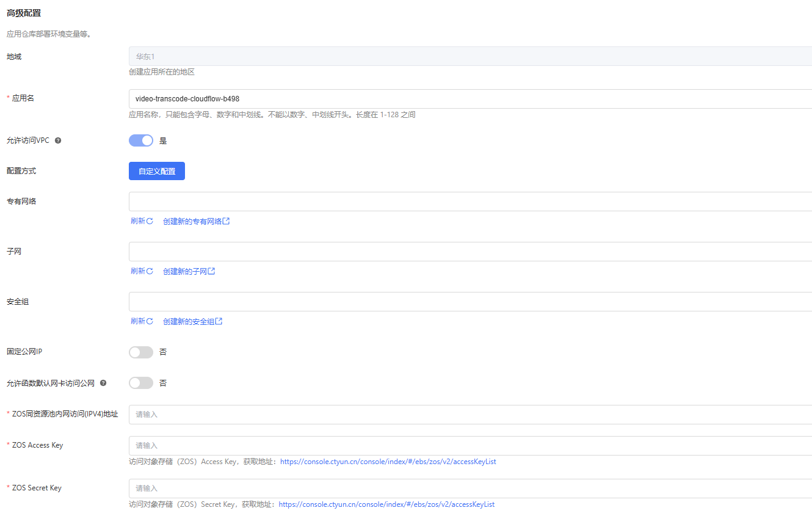Open the 专有网络 dropdown
This screenshot has height=516, width=812.
(x=470, y=202)
